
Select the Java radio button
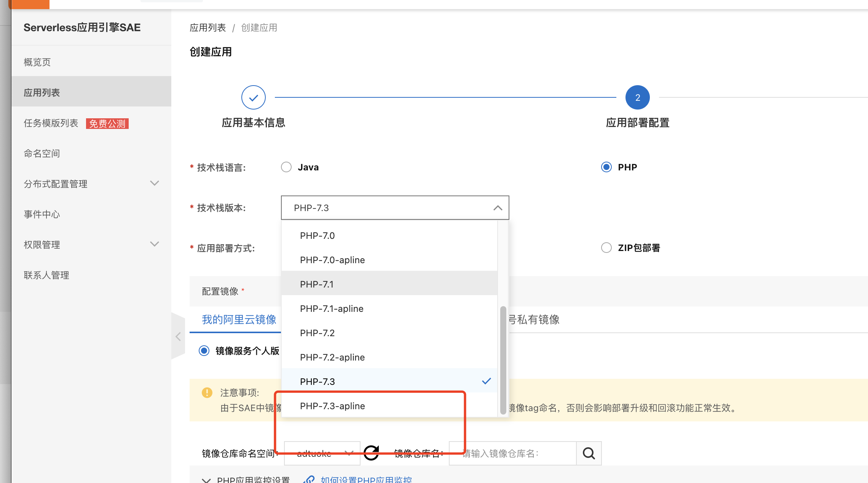pyautogui.click(x=286, y=167)
